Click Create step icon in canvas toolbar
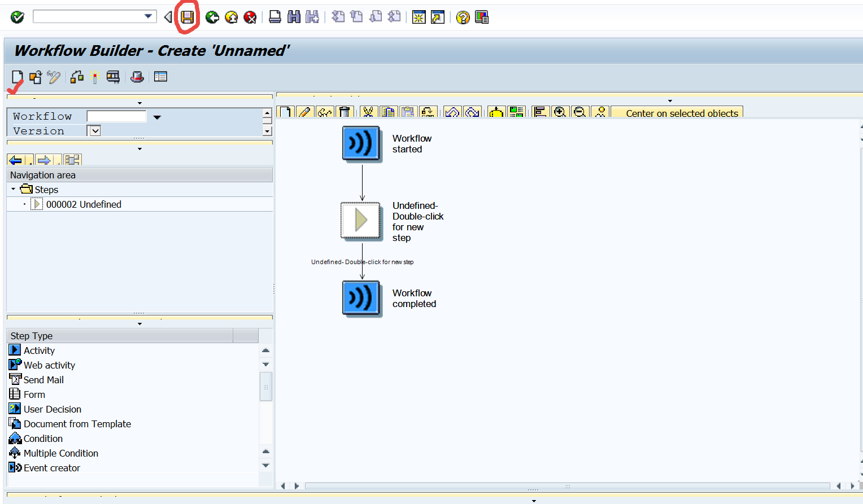The image size is (863, 504). click(x=286, y=112)
